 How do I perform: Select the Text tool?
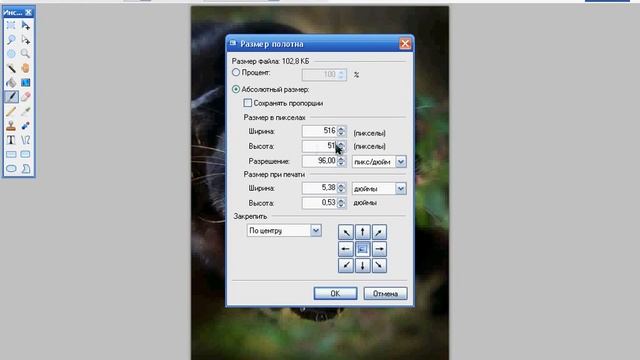coord(11,140)
